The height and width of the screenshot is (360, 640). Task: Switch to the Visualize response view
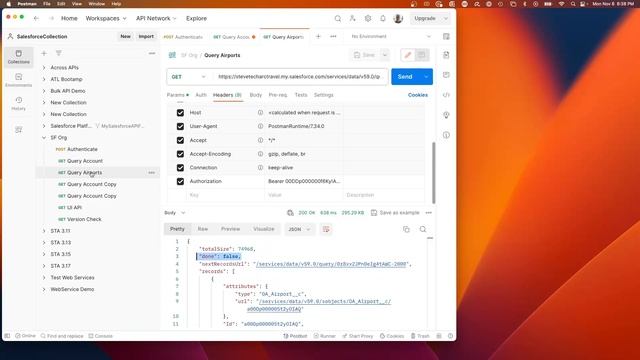264,229
